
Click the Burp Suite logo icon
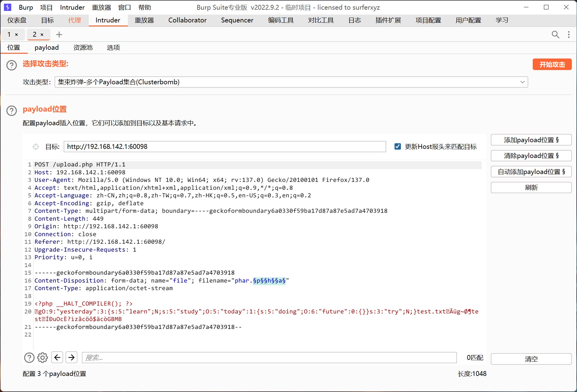coord(8,7)
